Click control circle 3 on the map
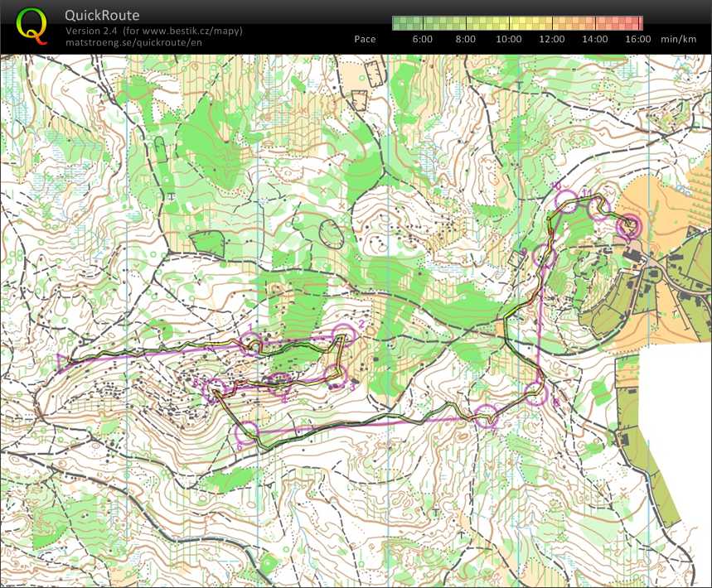Image resolution: width=712 pixels, height=588 pixels. click(334, 375)
